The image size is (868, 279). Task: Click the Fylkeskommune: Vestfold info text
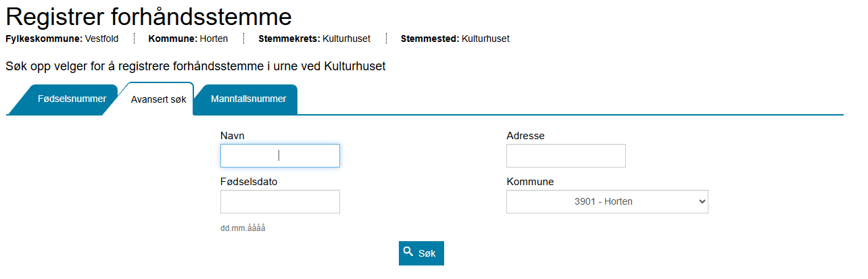click(62, 39)
